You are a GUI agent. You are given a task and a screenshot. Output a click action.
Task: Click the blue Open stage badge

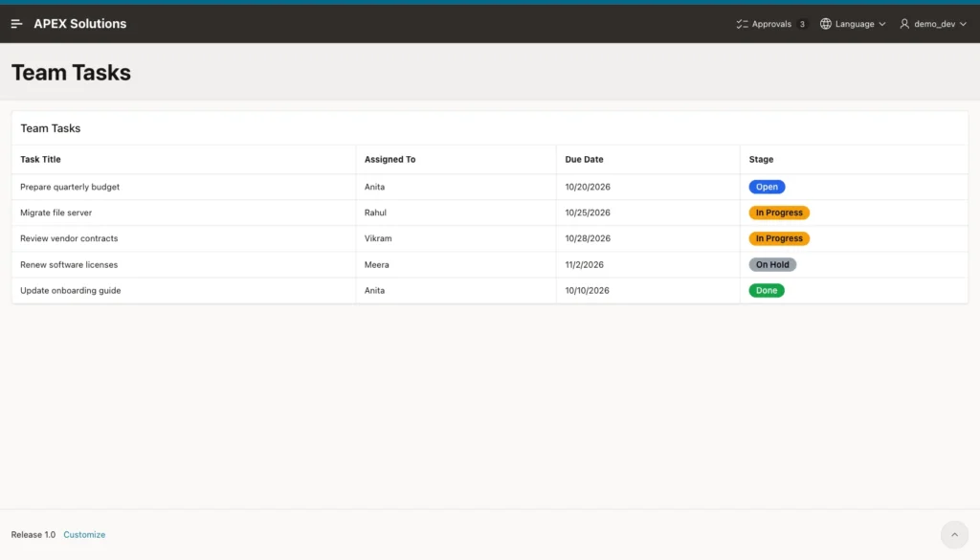tap(767, 187)
